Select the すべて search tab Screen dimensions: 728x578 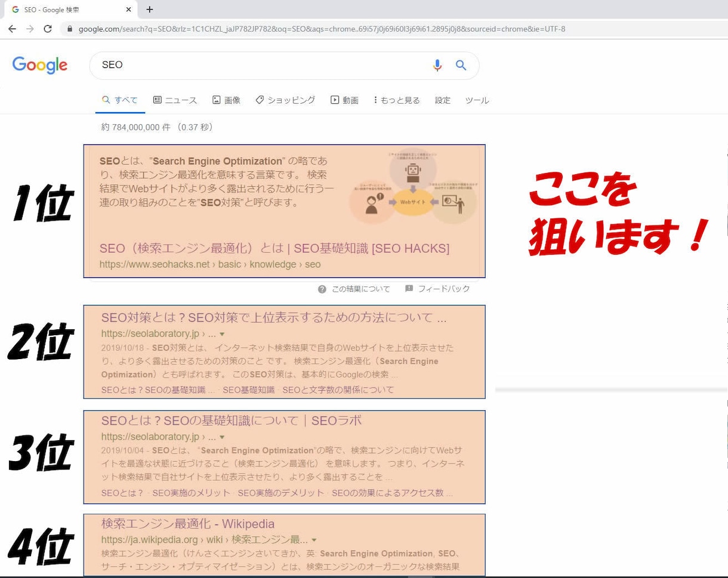click(120, 100)
